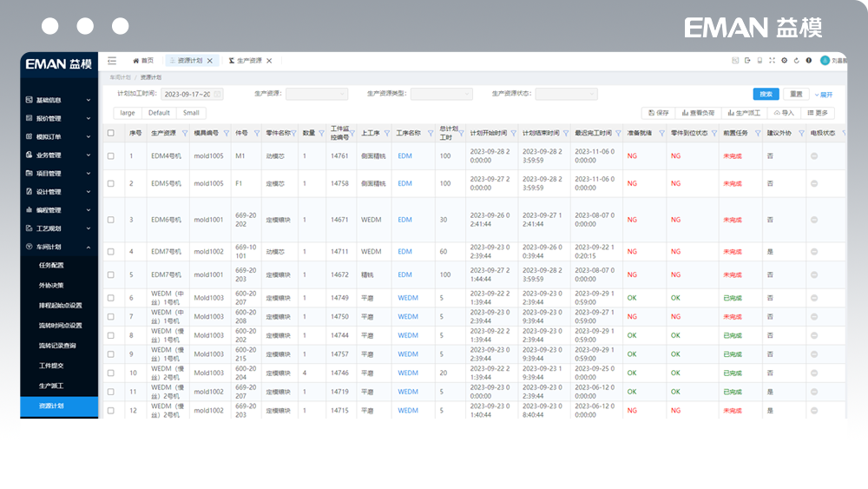Click the blue 搜索 button
This screenshot has width=868, height=489.
pos(766,94)
